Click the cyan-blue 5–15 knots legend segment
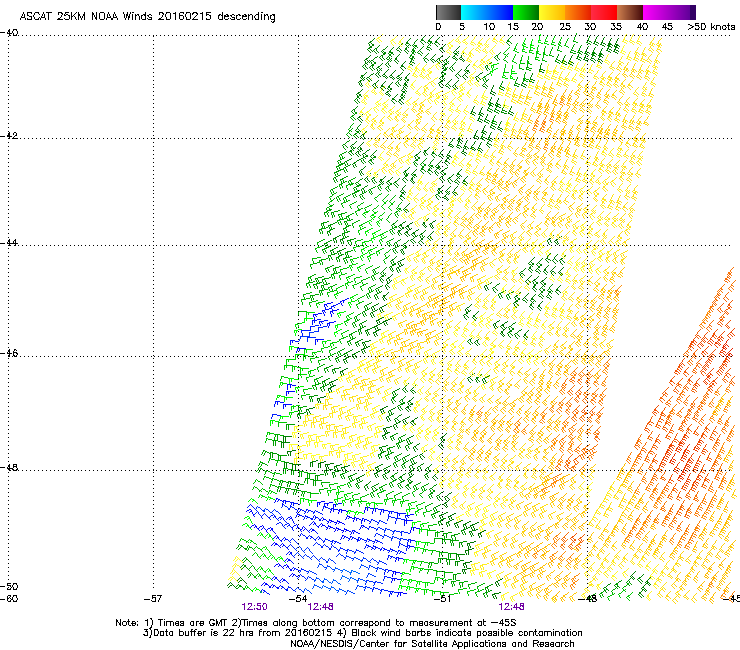The height and width of the screenshot is (650, 740). [x=487, y=12]
